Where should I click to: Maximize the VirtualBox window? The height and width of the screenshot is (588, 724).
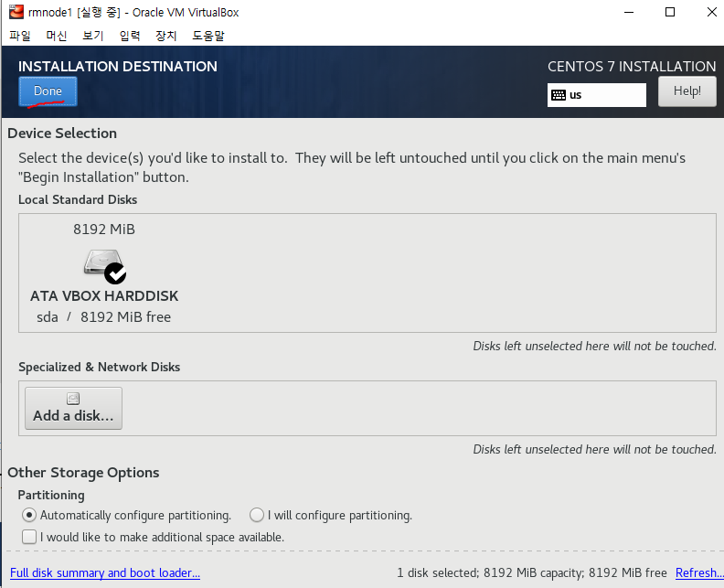coord(670,12)
